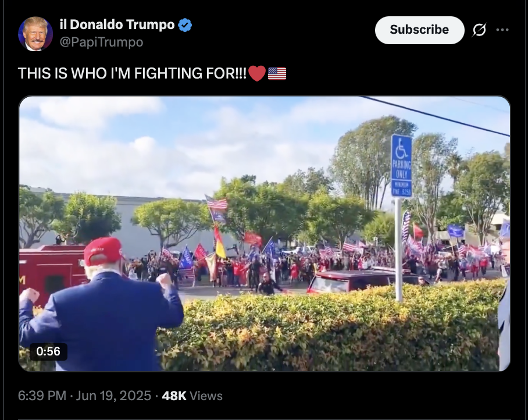528x420 pixels.
Task: Click the blue verified checkmark badge
Action: [185, 25]
